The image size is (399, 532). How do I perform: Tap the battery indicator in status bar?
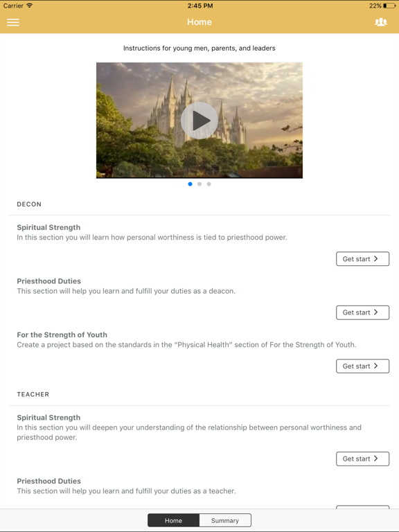pyautogui.click(x=389, y=6)
